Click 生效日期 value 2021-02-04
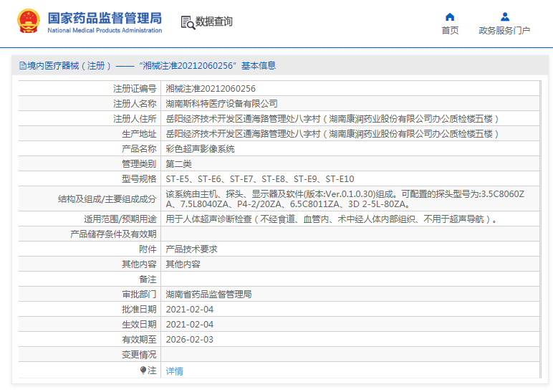This screenshot has height=392, width=553. pyautogui.click(x=190, y=325)
